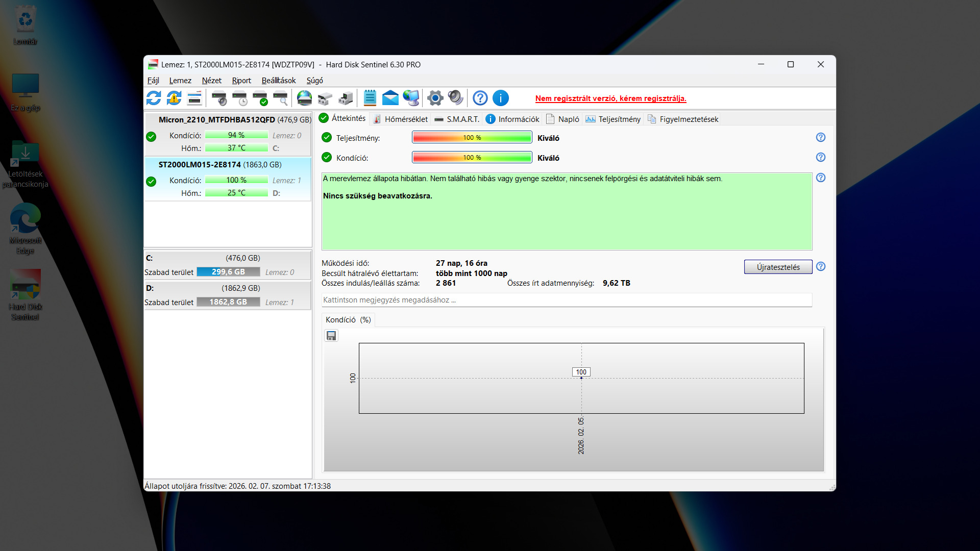Switch to the S.M.A.R.T. tab
The height and width of the screenshot is (551, 980).
457,119
